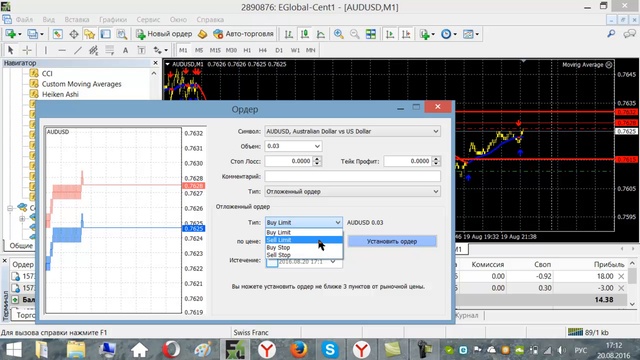Switch chart to bar chart type
The height and width of the screenshot is (360, 640).
click(x=289, y=34)
